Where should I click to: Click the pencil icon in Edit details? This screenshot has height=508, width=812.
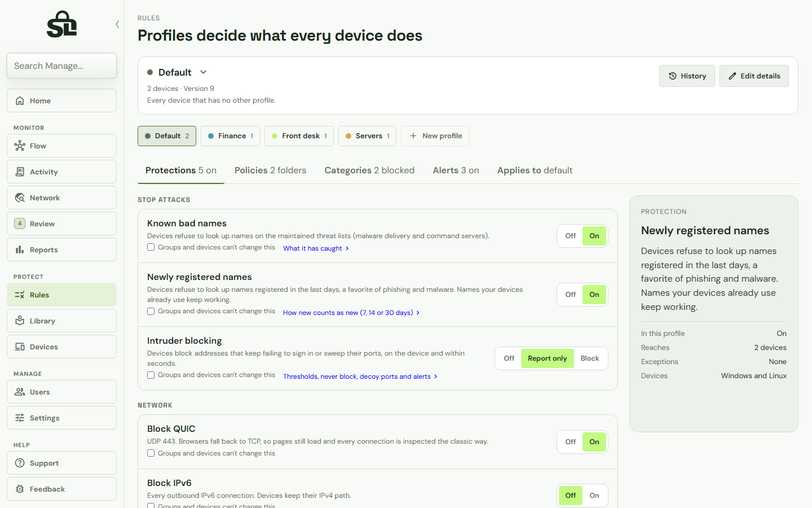pyautogui.click(x=732, y=76)
